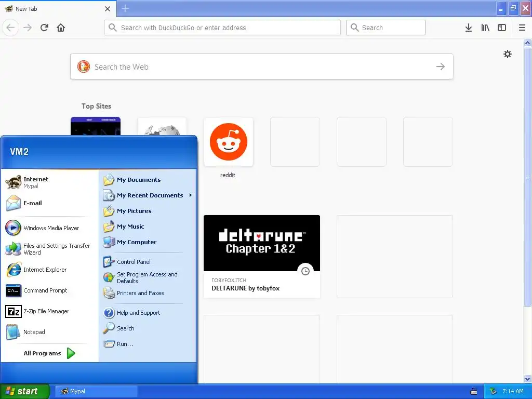Launch Windows Media Player

(x=49, y=228)
